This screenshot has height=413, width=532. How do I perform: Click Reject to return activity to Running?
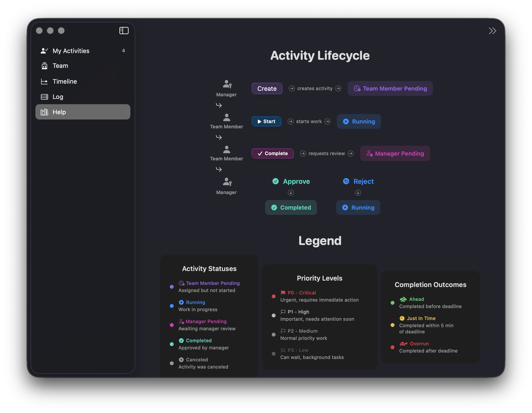point(358,181)
